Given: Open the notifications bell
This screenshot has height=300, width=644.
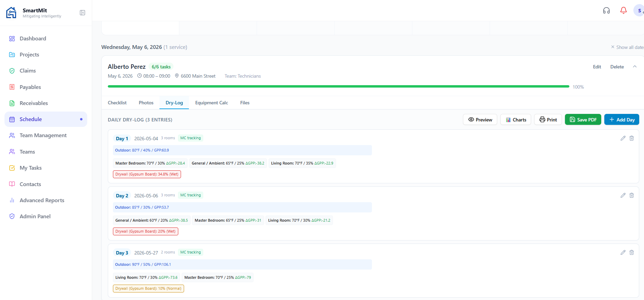Looking at the screenshot, I should pos(623,11).
